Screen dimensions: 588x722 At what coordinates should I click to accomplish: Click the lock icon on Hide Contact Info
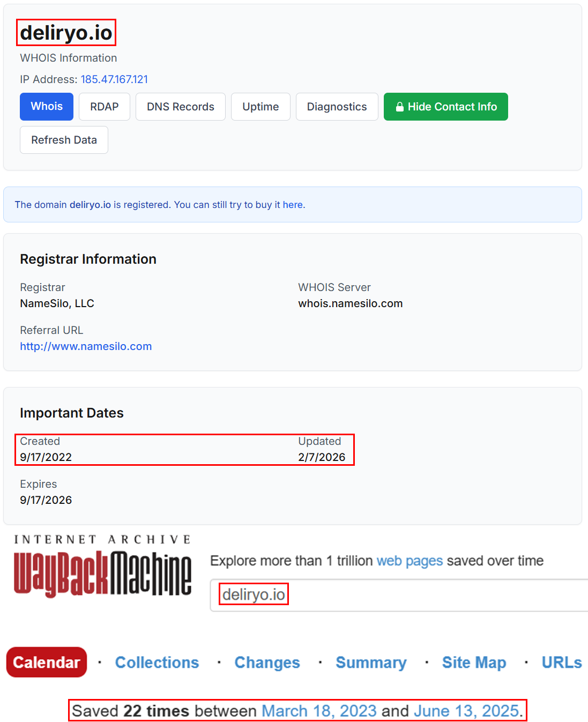400,107
